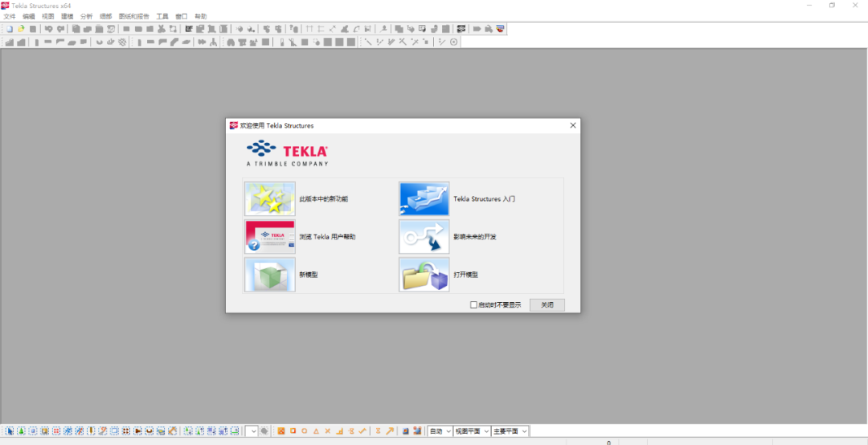
Task: Click the orange triangle snap icon at bottom
Action: [x=316, y=431]
